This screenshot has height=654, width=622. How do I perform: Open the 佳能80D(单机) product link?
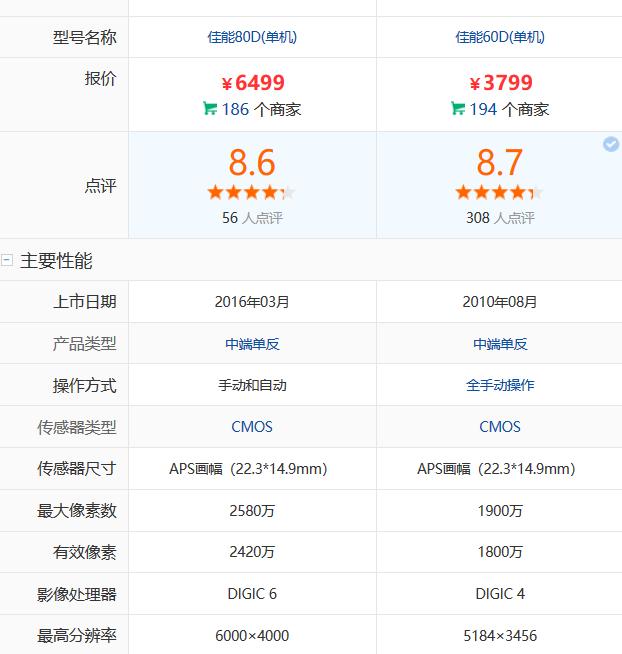(x=252, y=37)
